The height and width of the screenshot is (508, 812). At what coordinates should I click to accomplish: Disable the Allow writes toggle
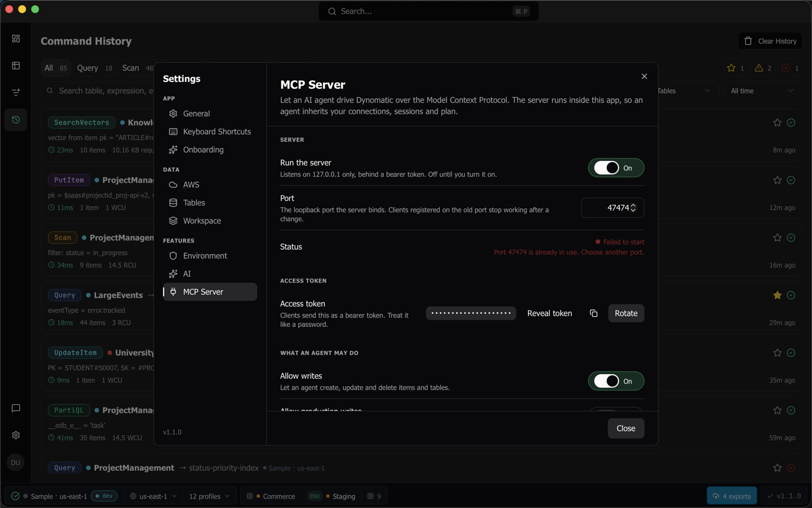click(616, 382)
